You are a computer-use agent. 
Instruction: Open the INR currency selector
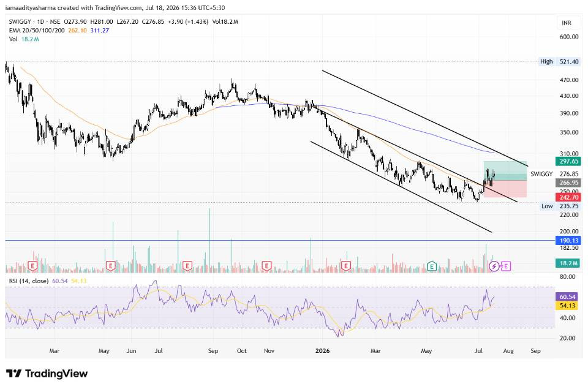pos(567,23)
